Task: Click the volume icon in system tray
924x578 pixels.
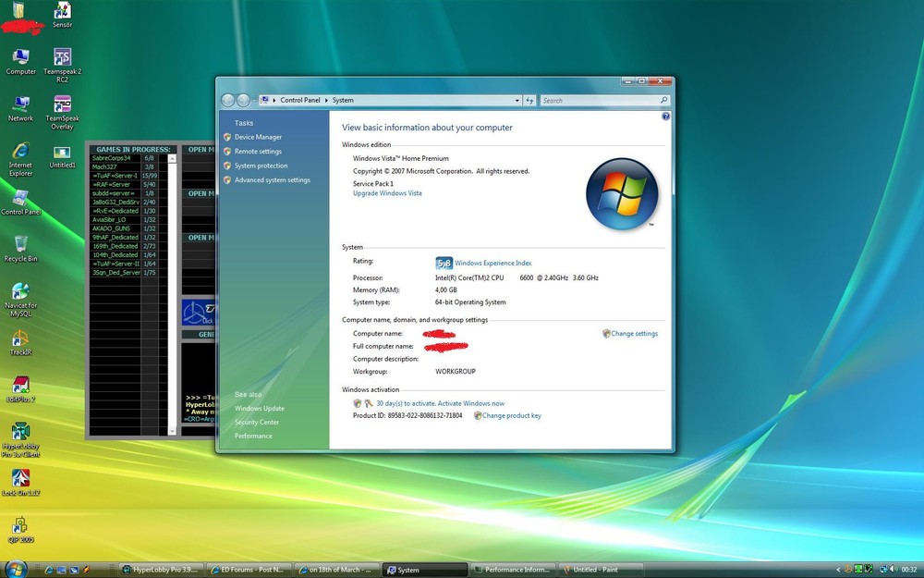Action: [x=894, y=569]
